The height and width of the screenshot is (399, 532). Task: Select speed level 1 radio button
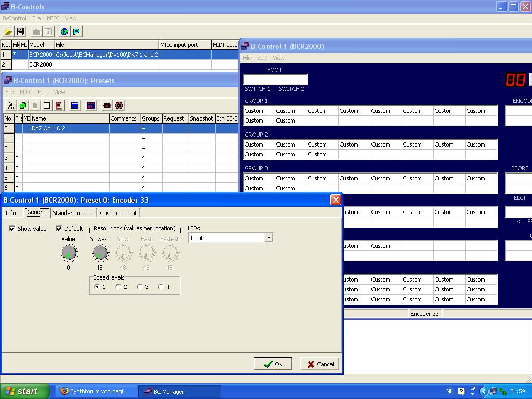97,287
